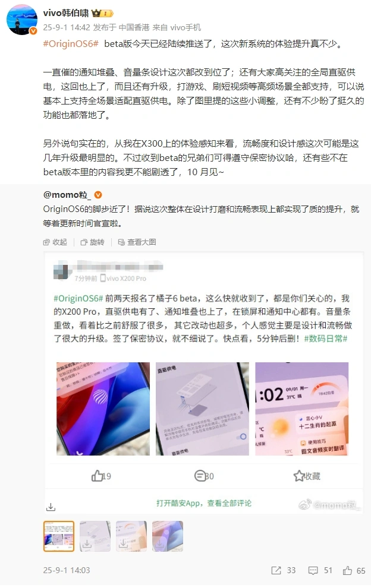371x588 pixels.
Task: Open comments via speech bubble icon
Action: click(313, 570)
